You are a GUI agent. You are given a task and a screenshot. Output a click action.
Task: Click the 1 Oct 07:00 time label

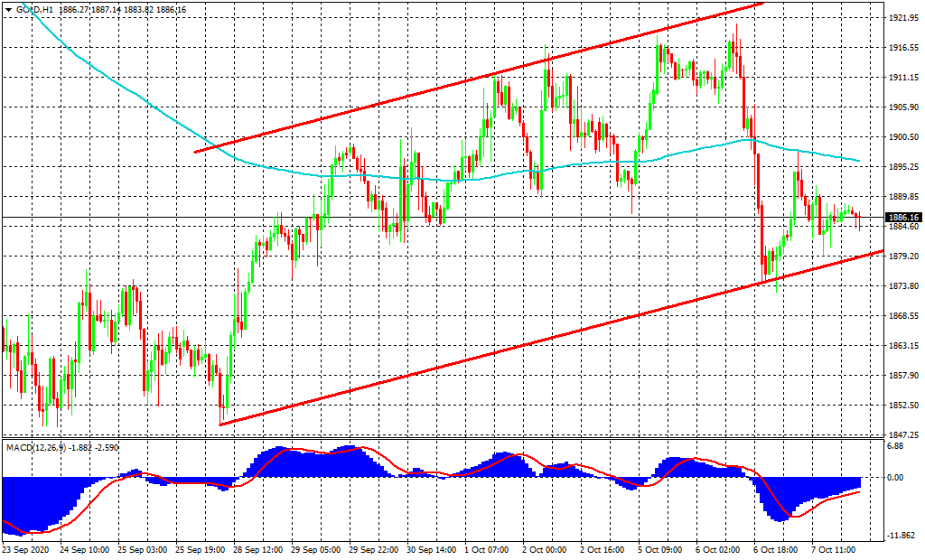pos(489,548)
